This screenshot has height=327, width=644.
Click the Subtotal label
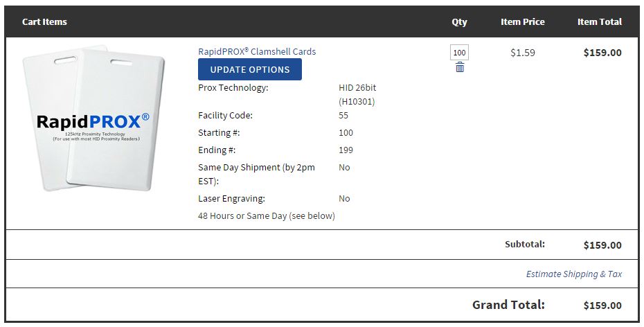click(524, 244)
